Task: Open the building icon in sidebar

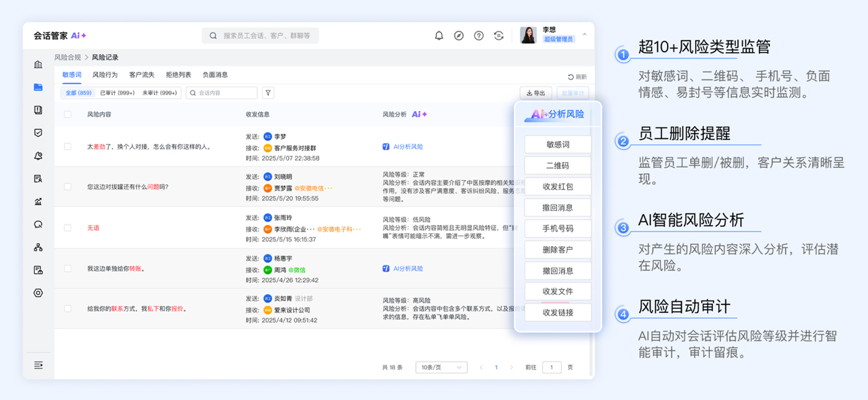Action: [38, 64]
